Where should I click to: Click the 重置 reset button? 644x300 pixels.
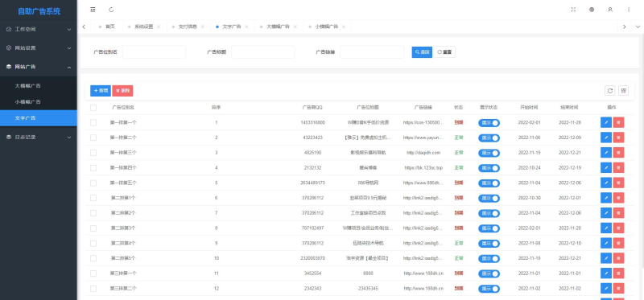click(444, 52)
